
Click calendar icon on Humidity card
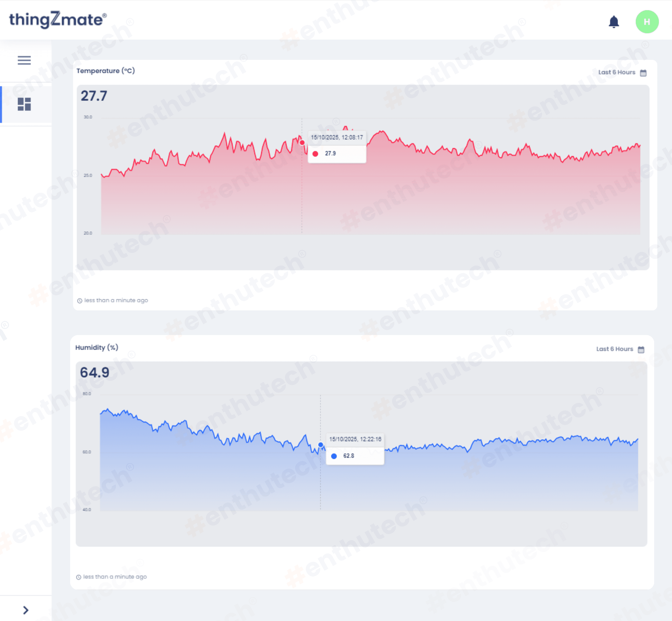pos(641,350)
